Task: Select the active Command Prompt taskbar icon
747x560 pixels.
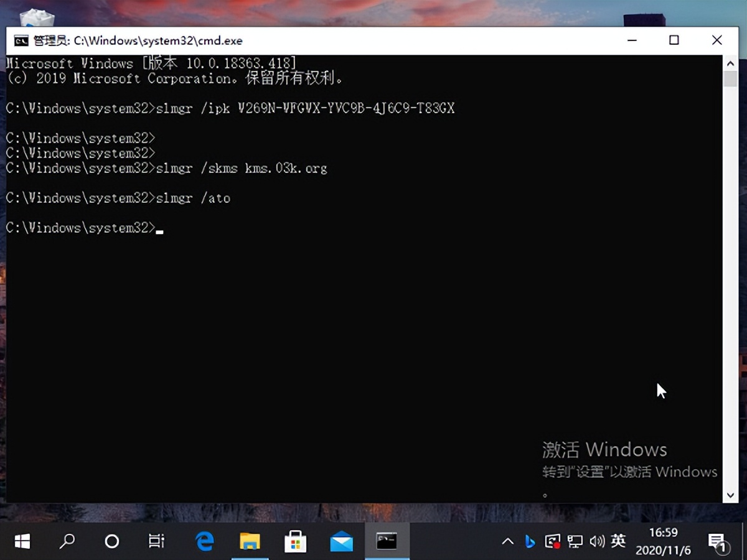Action: [387, 541]
